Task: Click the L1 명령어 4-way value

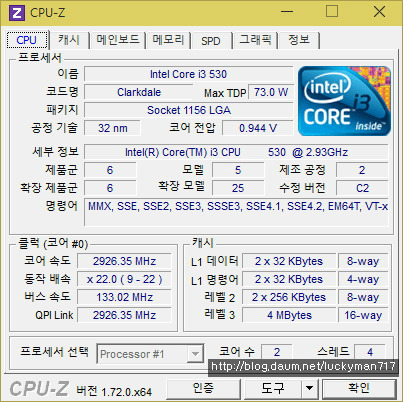Action: coord(363,279)
